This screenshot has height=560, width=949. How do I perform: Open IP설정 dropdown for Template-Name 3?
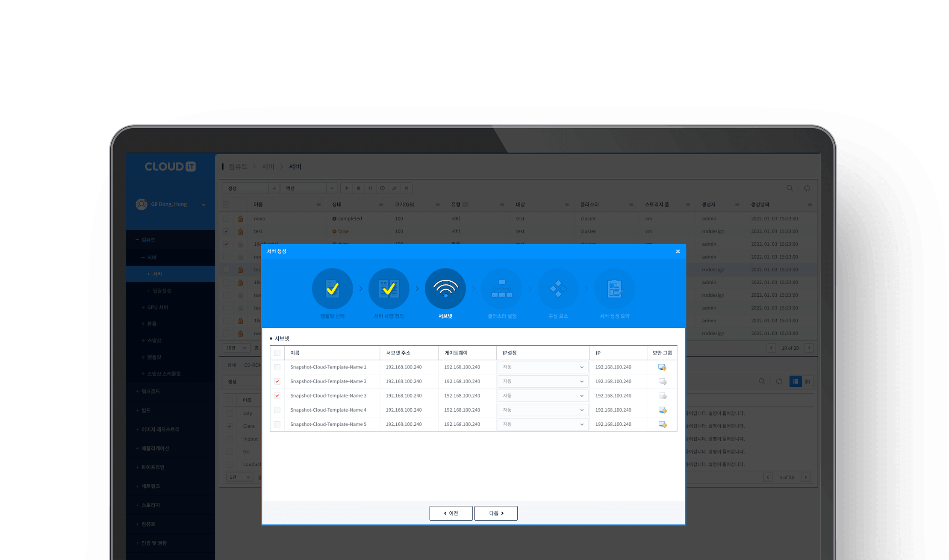point(542,396)
